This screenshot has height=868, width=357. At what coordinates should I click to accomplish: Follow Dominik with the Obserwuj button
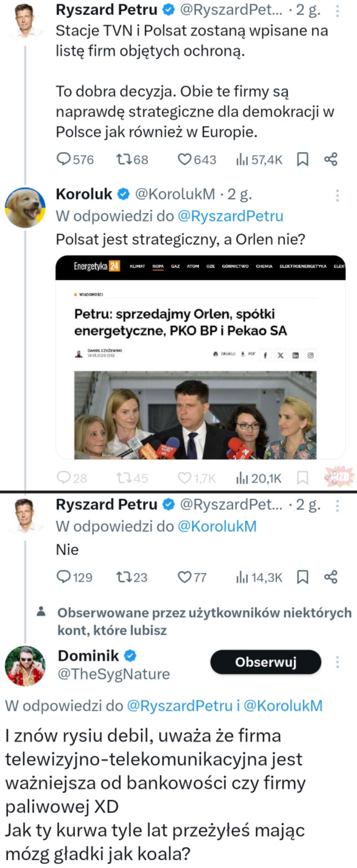point(266,662)
